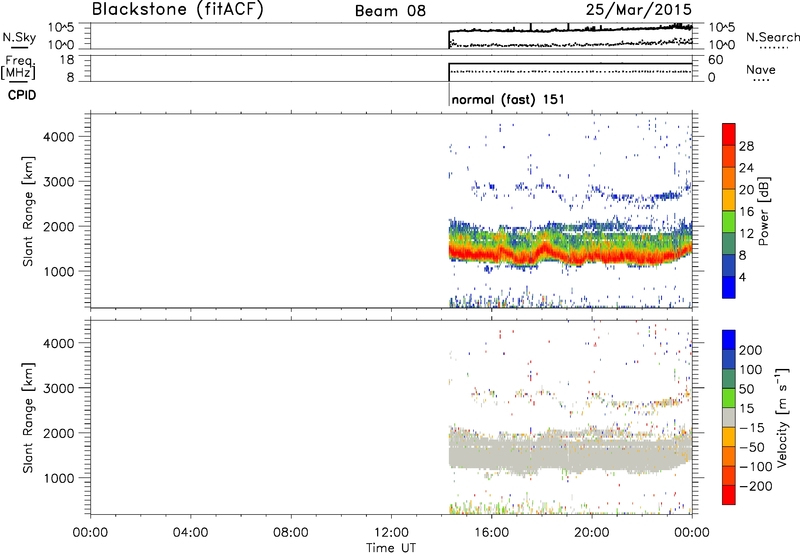800x554 pixels.
Task: Click the 'Power [dB]' colorbar label
Action: point(763,211)
